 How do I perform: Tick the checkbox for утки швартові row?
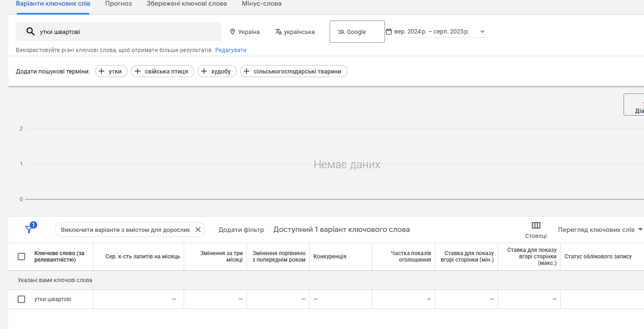coord(21,299)
